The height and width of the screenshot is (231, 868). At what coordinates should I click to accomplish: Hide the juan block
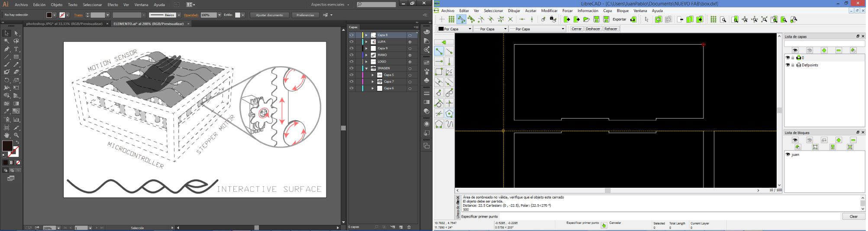point(787,154)
